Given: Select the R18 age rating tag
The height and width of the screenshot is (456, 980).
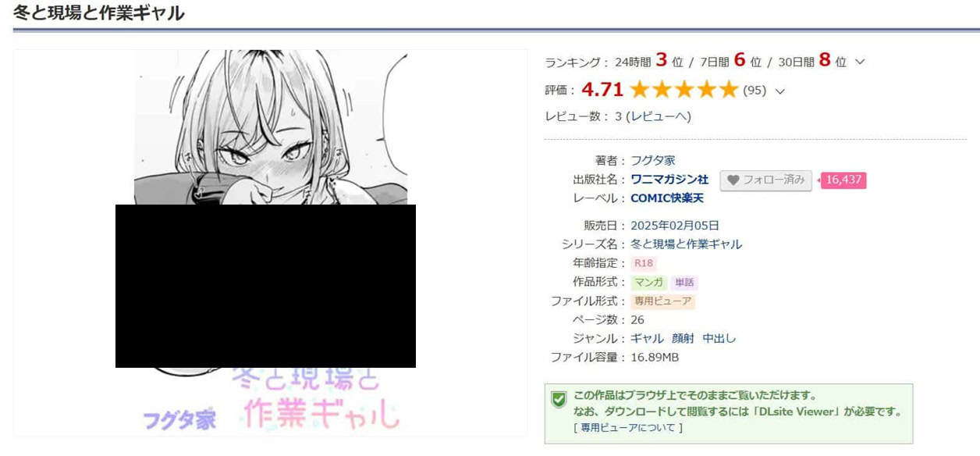Looking at the screenshot, I should [644, 263].
